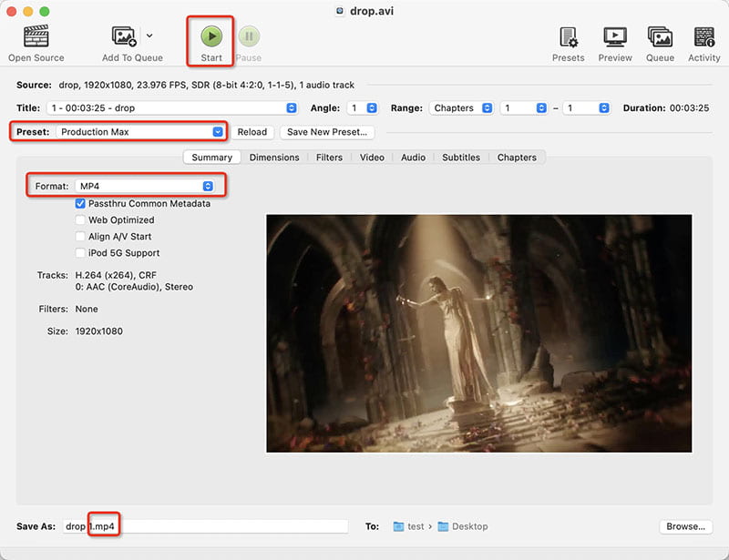The width and height of the screenshot is (729, 560).
Task: Switch to the Audio tab
Action: [x=414, y=158]
